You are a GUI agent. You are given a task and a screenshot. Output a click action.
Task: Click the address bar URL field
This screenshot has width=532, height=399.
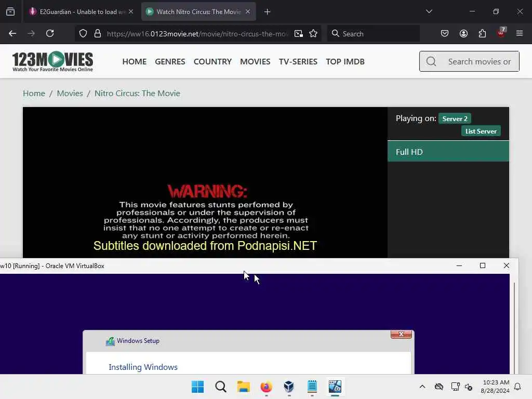coord(197,34)
